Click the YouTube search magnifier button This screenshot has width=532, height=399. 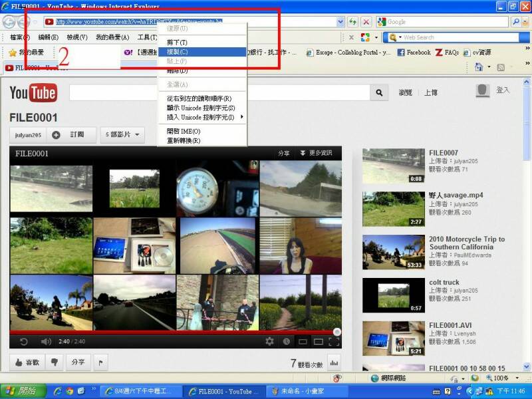[x=379, y=92]
